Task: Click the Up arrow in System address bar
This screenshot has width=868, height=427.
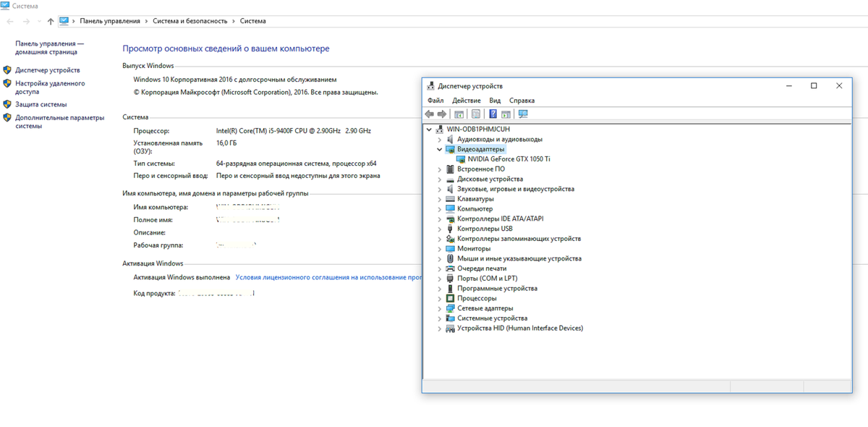Action: [x=50, y=22]
